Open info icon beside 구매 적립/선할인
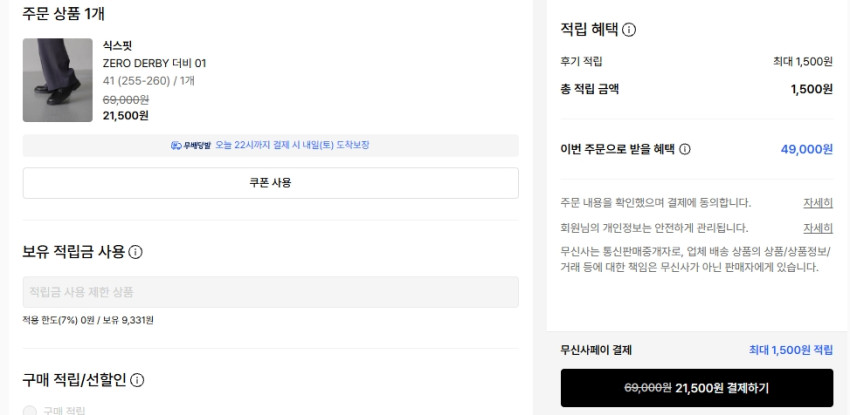 pos(138,380)
